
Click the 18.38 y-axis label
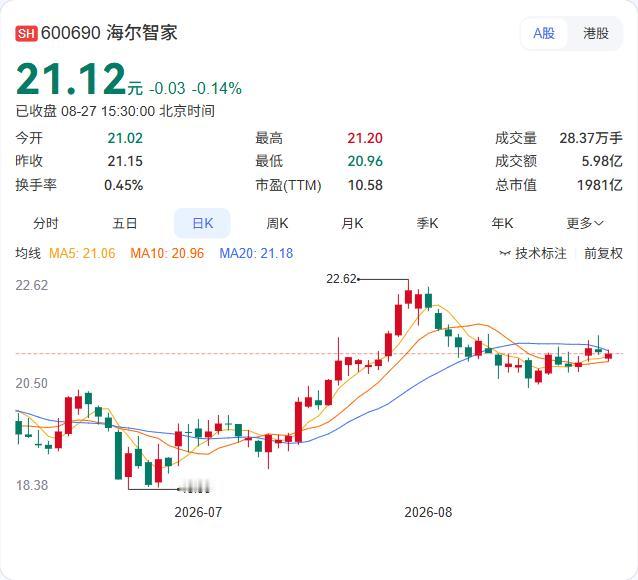click(31, 485)
